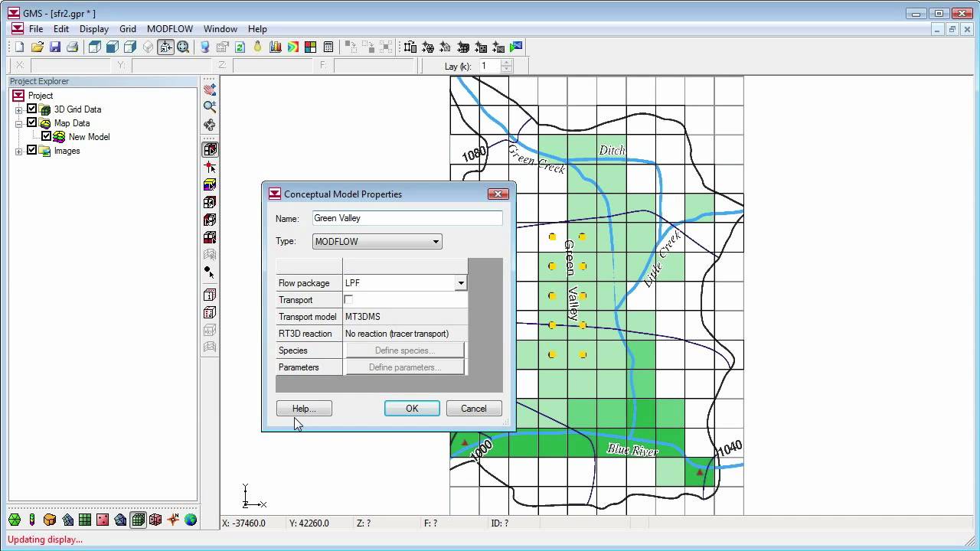980x551 pixels.
Task: Click the Help... button in the dialog
Action: [x=304, y=409]
